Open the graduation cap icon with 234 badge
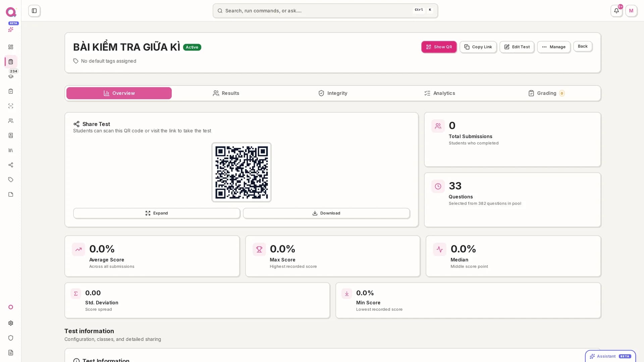 11,76
